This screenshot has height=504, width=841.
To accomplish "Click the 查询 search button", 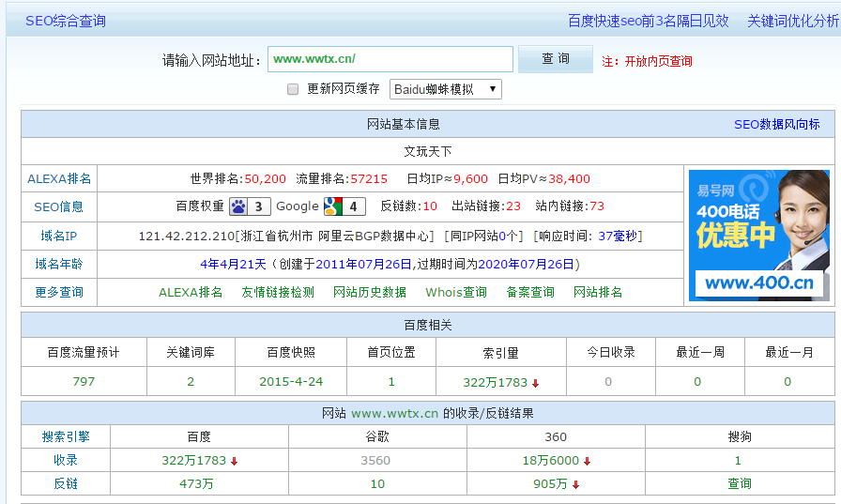I will pyautogui.click(x=556, y=59).
